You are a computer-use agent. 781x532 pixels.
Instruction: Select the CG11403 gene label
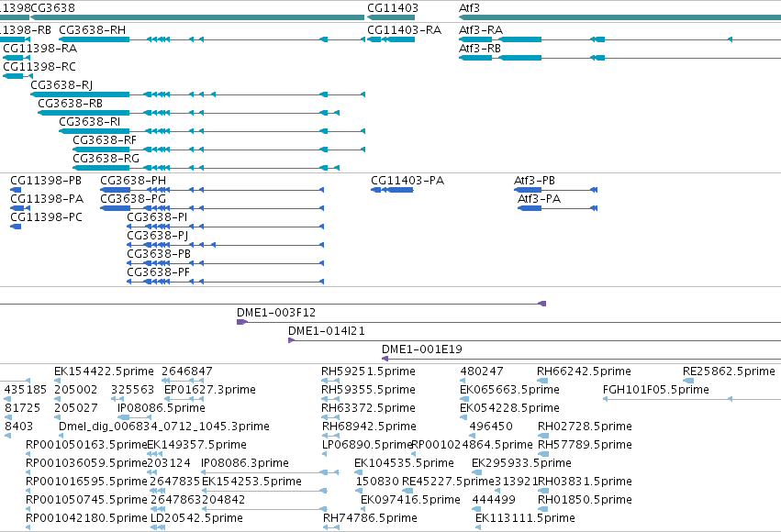click(x=393, y=8)
